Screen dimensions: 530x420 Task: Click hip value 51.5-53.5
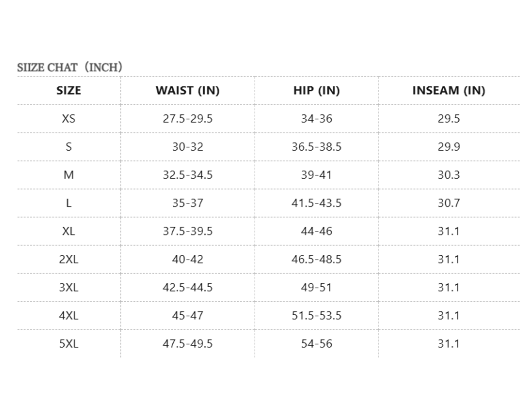317,315
